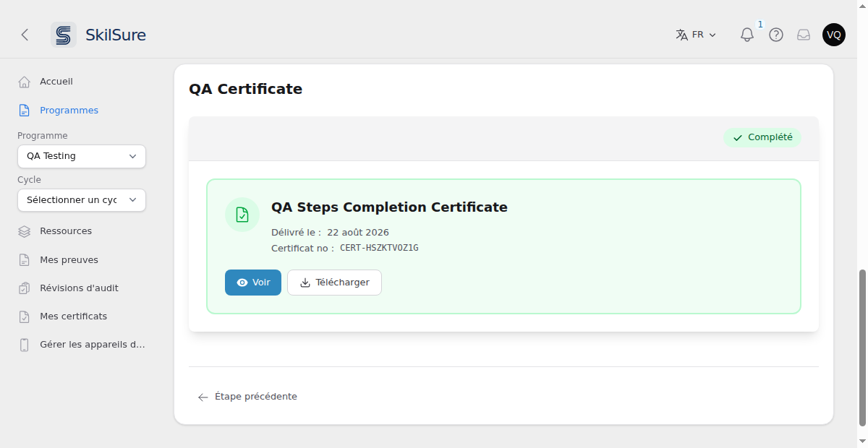
Task: Click the Révisions d'audit clipboard icon
Action: (x=24, y=288)
